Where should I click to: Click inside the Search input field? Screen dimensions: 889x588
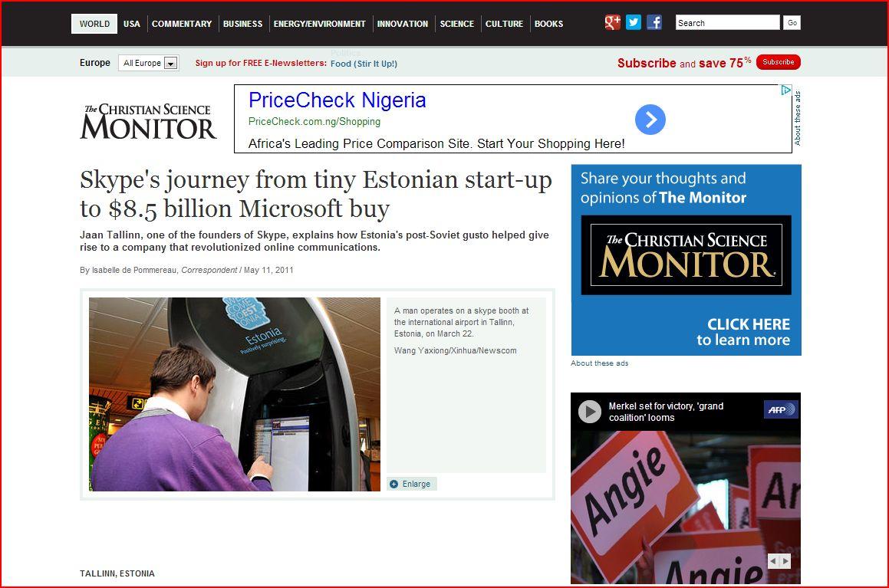(727, 23)
